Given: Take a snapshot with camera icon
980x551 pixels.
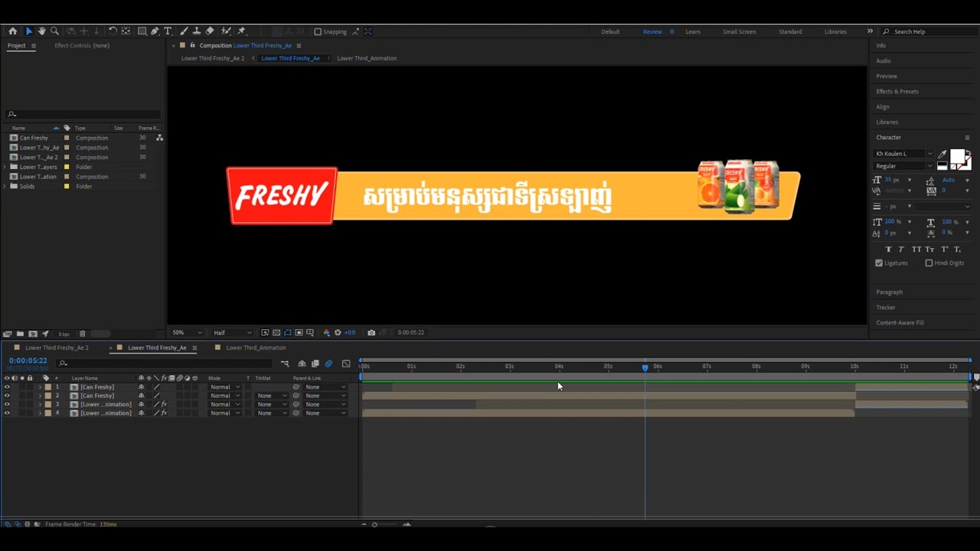Looking at the screenshot, I should pyautogui.click(x=371, y=333).
